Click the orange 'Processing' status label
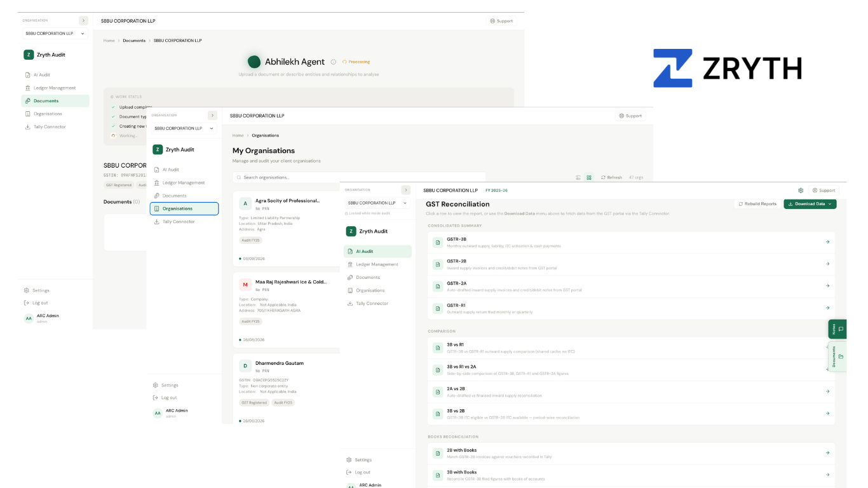 click(x=359, y=62)
